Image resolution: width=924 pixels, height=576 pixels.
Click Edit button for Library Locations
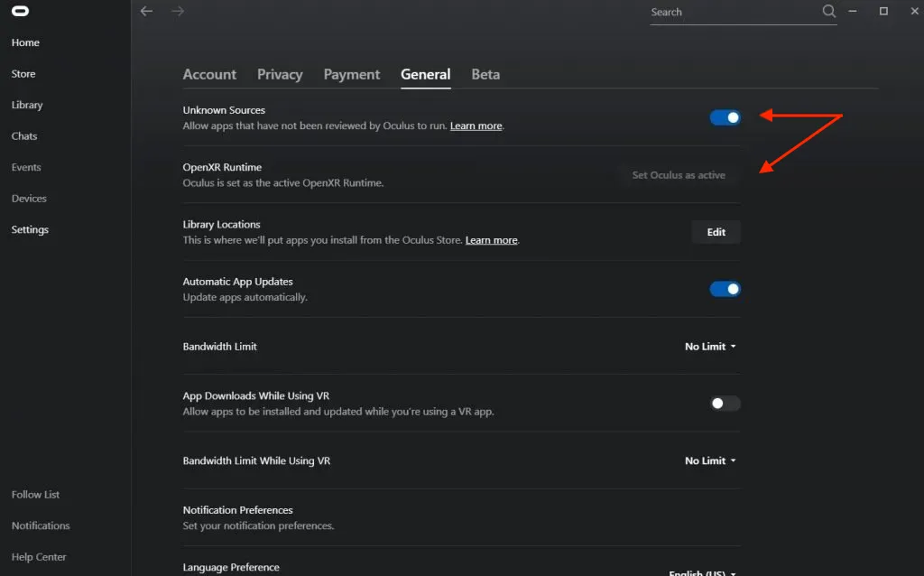point(716,232)
